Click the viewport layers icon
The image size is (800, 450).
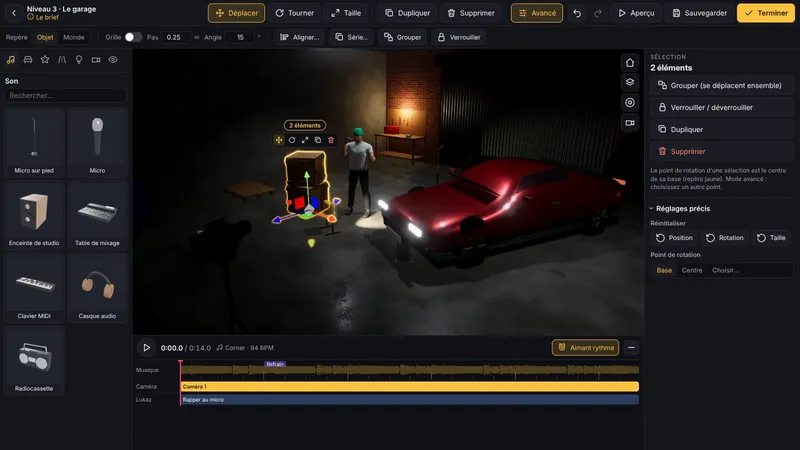point(630,82)
